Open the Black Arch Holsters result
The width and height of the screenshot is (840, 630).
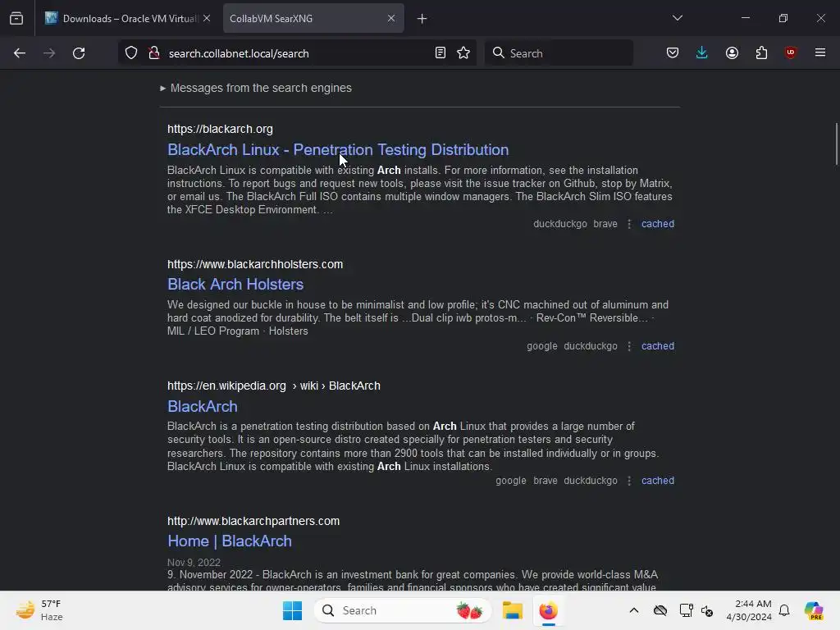tap(235, 284)
